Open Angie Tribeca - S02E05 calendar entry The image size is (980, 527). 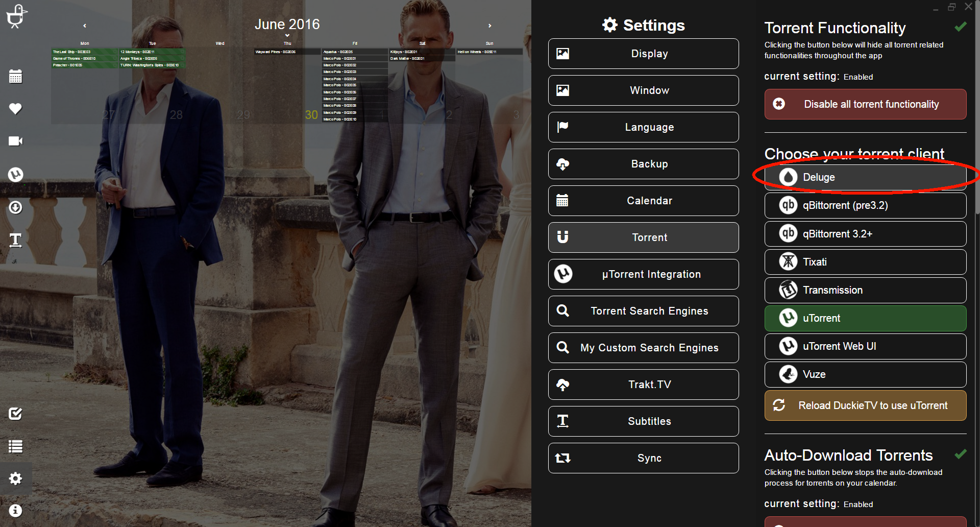tap(152, 58)
